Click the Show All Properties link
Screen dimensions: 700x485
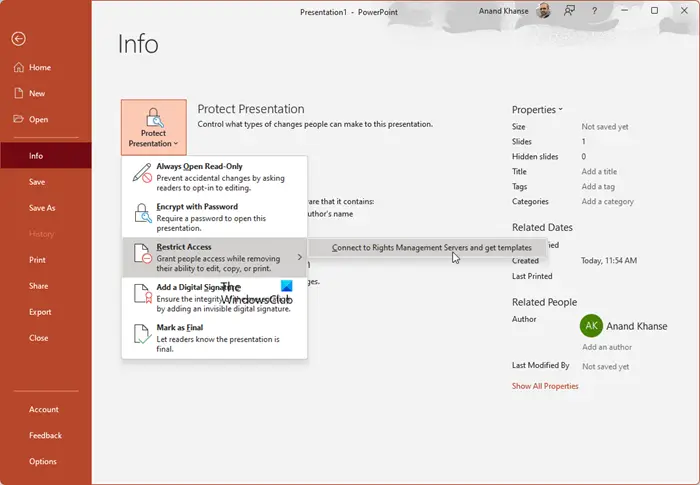[545, 386]
